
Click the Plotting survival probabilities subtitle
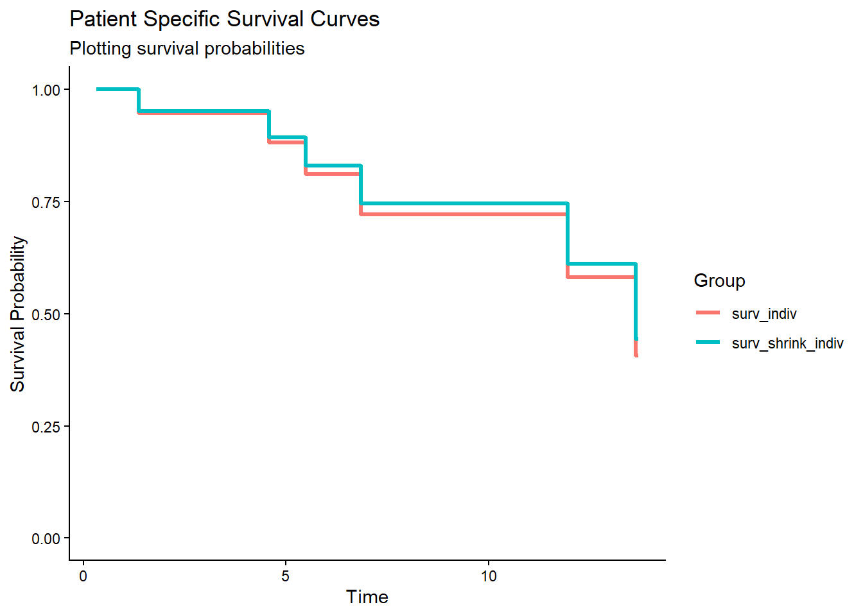(x=187, y=49)
